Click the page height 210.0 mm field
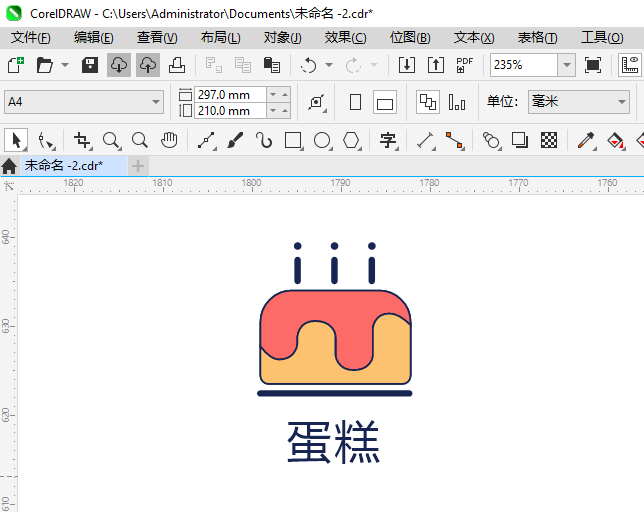This screenshot has width=644, height=512. [230, 111]
